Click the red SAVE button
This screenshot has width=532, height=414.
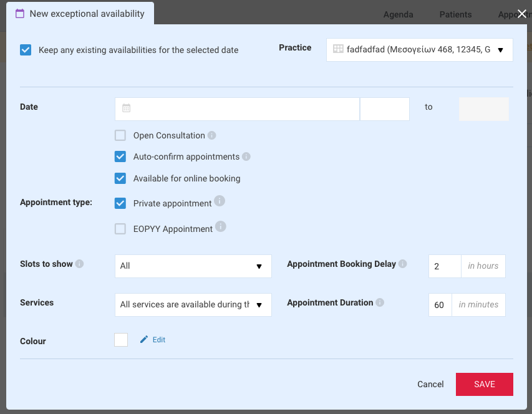click(x=484, y=384)
